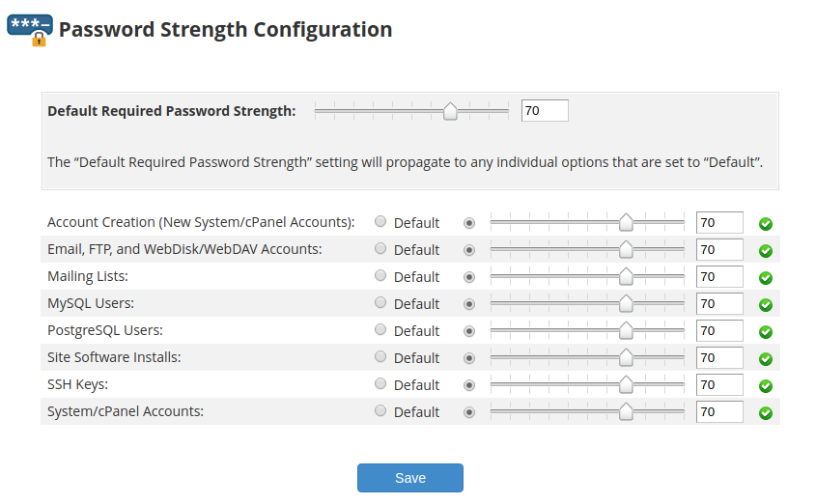Viewport: 816px width, 504px height.
Task: Choose Default option for SSH Keys
Action: tap(380, 384)
